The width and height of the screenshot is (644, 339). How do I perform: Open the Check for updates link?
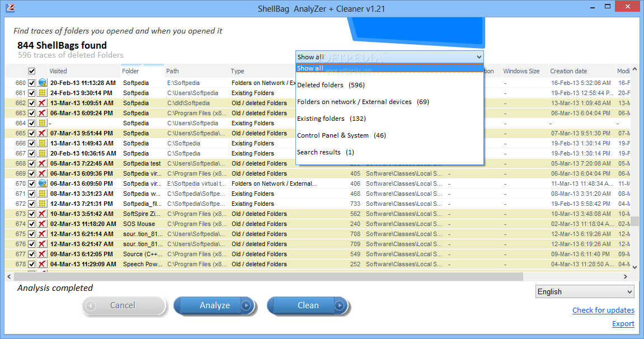[603, 310]
